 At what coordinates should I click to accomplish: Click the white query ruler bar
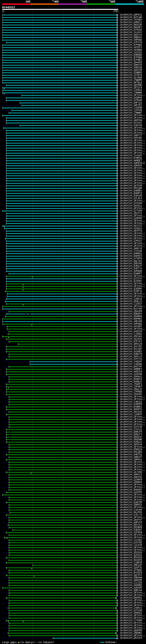point(60,9)
